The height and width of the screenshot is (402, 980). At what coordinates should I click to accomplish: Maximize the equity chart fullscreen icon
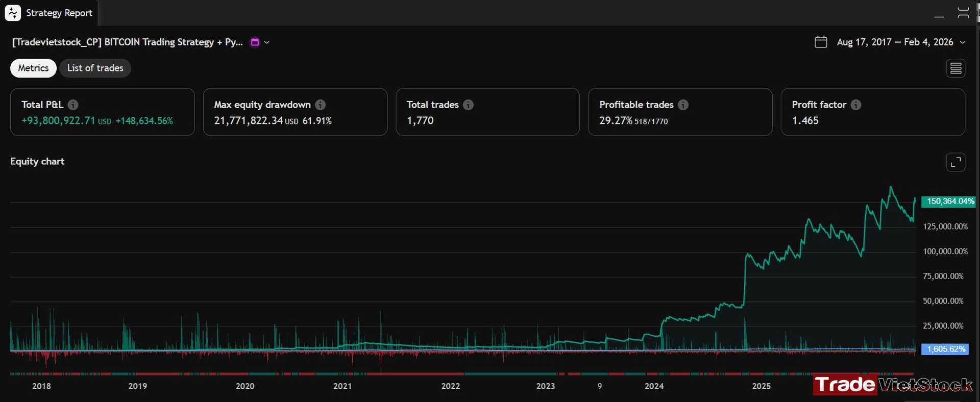(955, 162)
